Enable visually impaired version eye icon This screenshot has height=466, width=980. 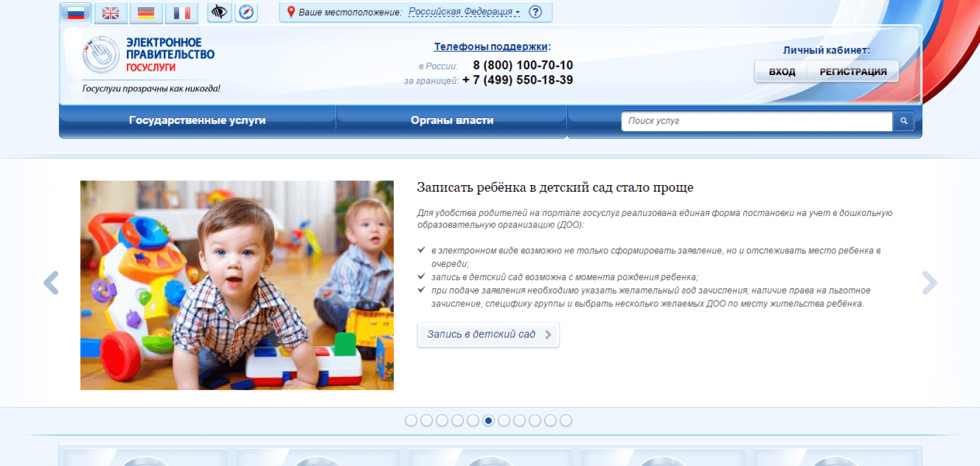click(219, 12)
